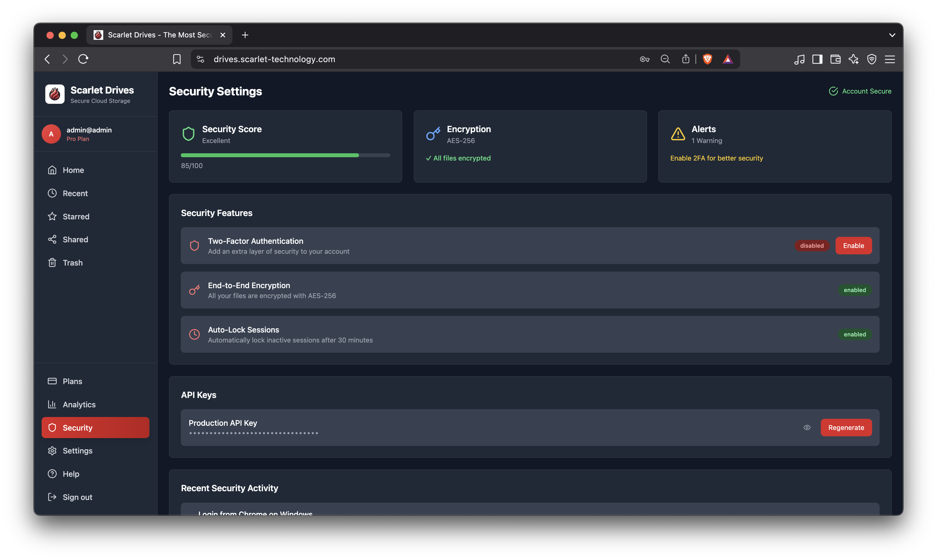This screenshot has width=937, height=560.
Task: Open the browser hamburger menu
Action: (890, 59)
